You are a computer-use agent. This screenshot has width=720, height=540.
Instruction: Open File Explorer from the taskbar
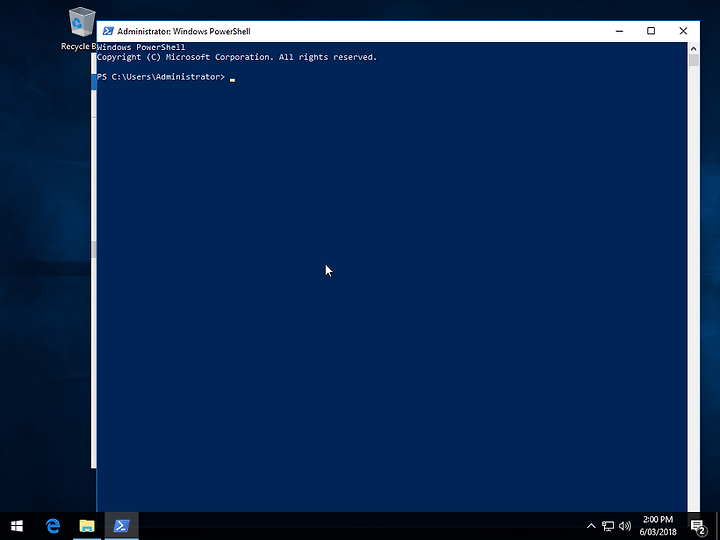click(87, 526)
